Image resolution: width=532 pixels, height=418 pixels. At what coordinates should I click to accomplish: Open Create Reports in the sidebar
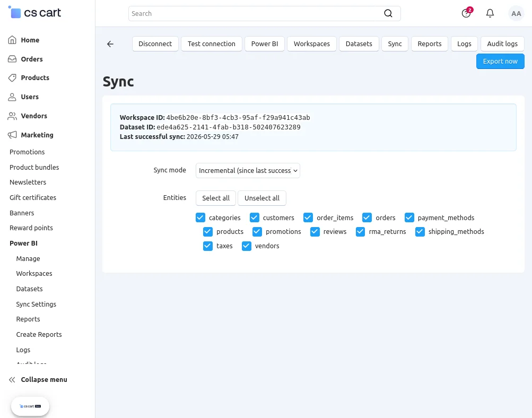[x=39, y=335]
